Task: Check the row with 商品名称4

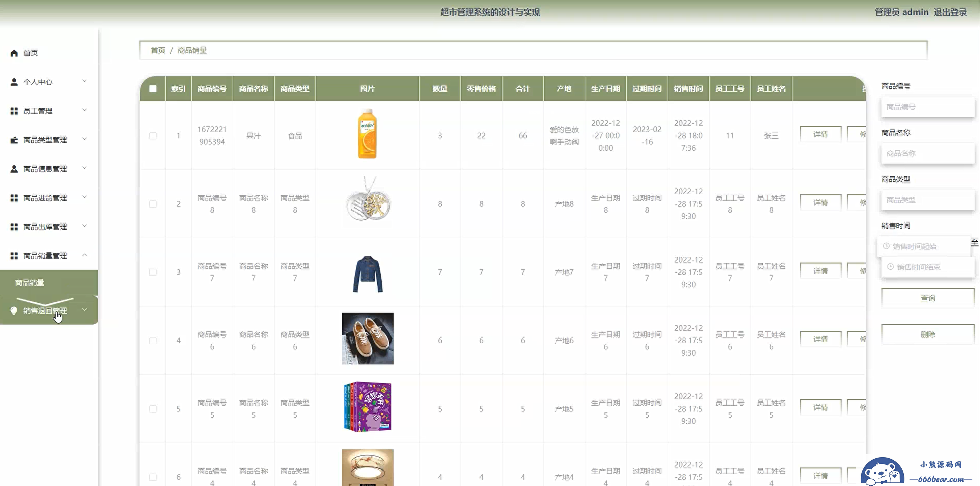Action: pos(153,477)
